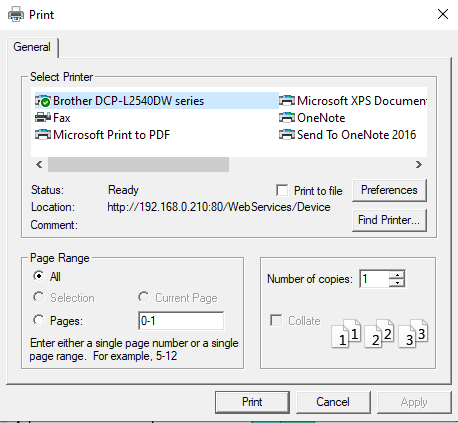Select Microsoft XPS Document Writer icon
This screenshot has height=423, width=458.
[287, 101]
